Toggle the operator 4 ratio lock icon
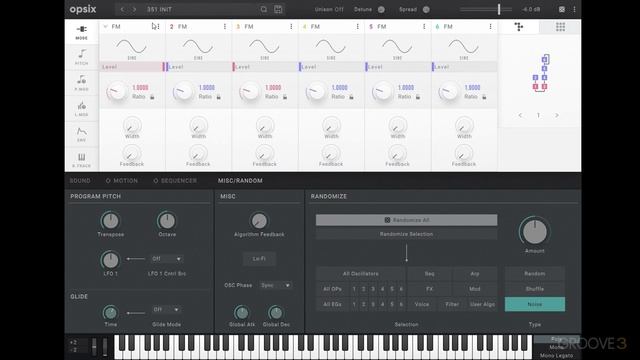The image size is (640, 360). pyautogui.click(x=351, y=97)
